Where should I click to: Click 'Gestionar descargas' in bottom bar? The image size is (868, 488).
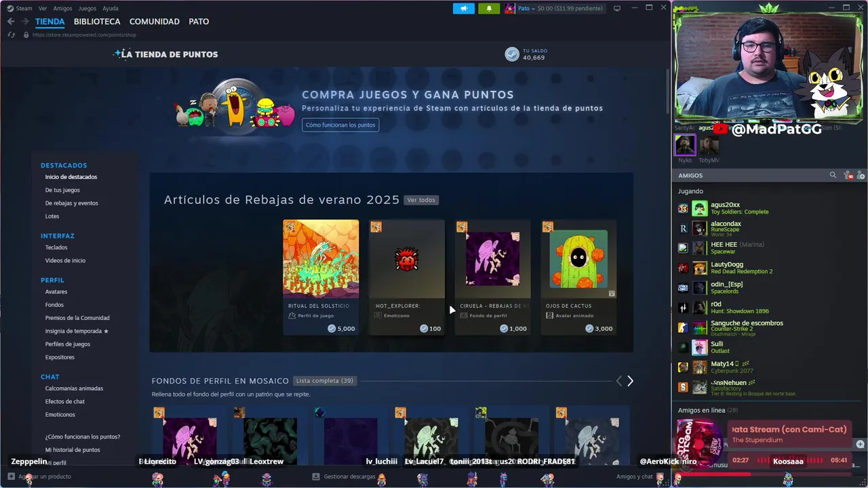[344, 476]
